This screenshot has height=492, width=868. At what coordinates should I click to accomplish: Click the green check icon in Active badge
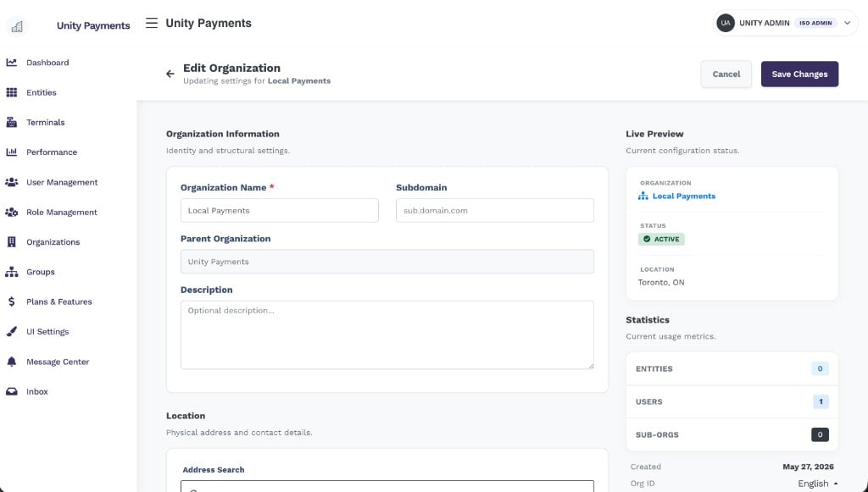tap(647, 239)
